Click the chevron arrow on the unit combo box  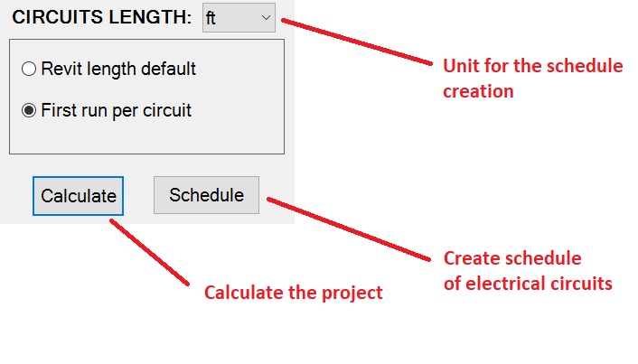pos(264,17)
